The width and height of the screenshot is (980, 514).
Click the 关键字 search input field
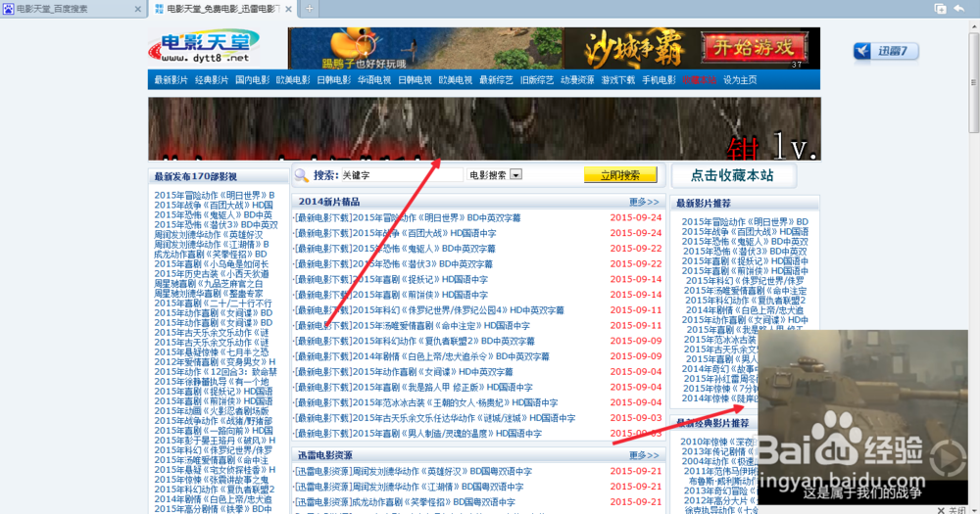(401, 175)
